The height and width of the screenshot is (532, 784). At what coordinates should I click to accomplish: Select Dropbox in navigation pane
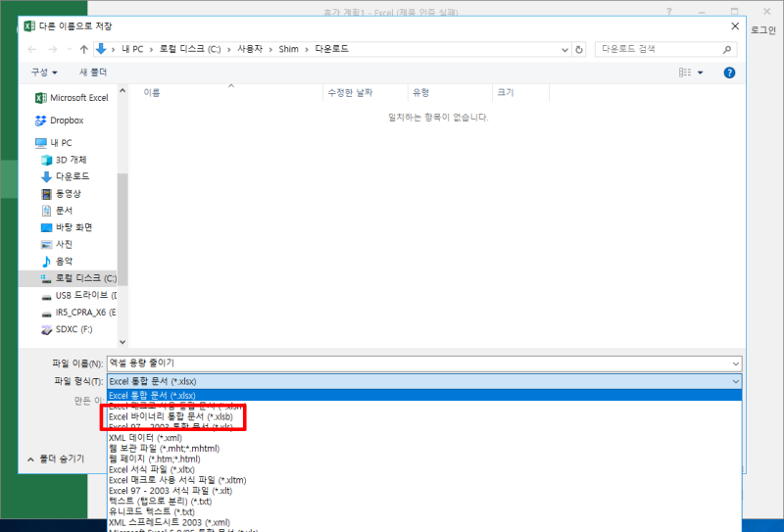click(60, 120)
